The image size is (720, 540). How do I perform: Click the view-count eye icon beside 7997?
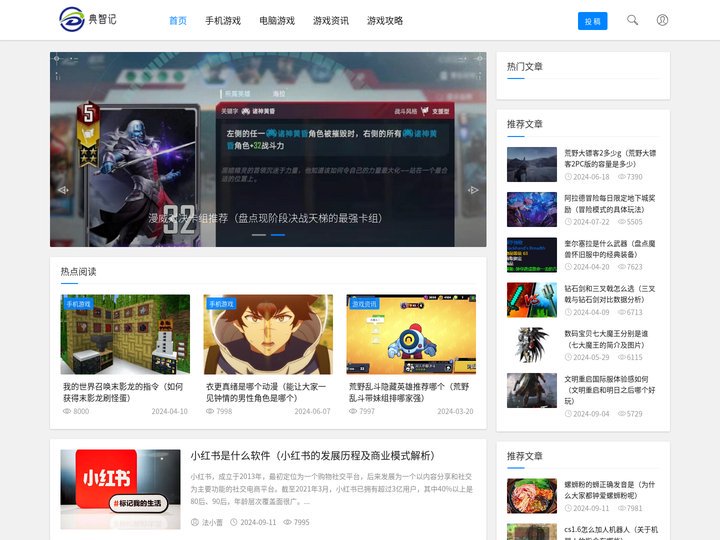[x=353, y=411]
